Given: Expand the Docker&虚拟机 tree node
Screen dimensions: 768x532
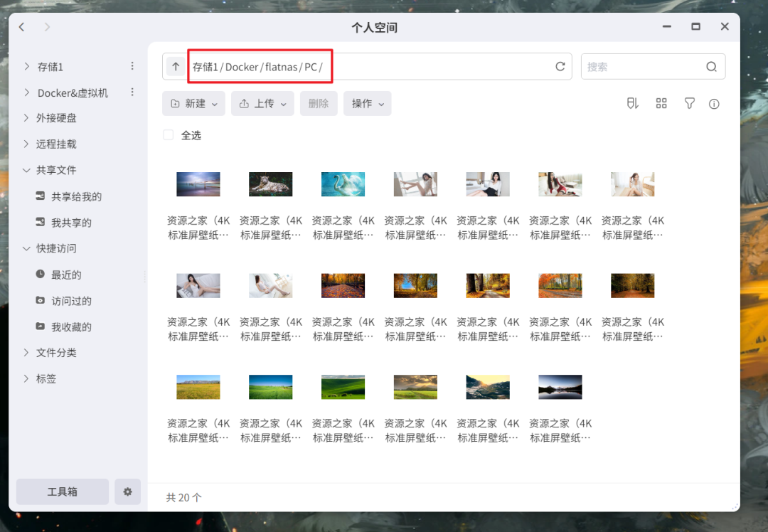Looking at the screenshot, I should [26, 92].
